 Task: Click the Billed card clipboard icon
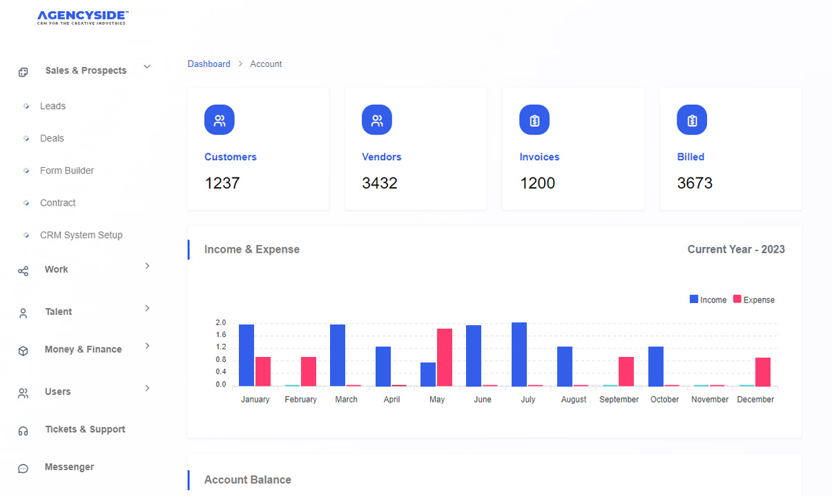tap(692, 121)
